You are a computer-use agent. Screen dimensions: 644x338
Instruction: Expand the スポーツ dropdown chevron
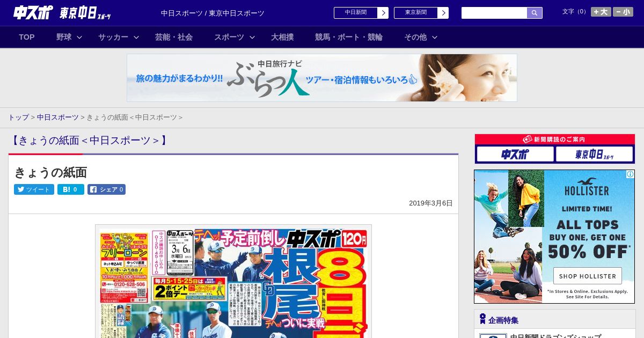(252, 37)
